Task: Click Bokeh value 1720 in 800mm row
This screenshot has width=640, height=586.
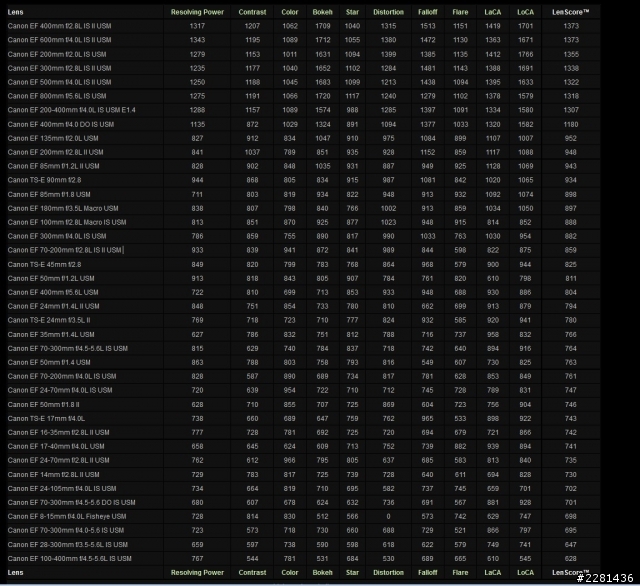Action: 322,96
